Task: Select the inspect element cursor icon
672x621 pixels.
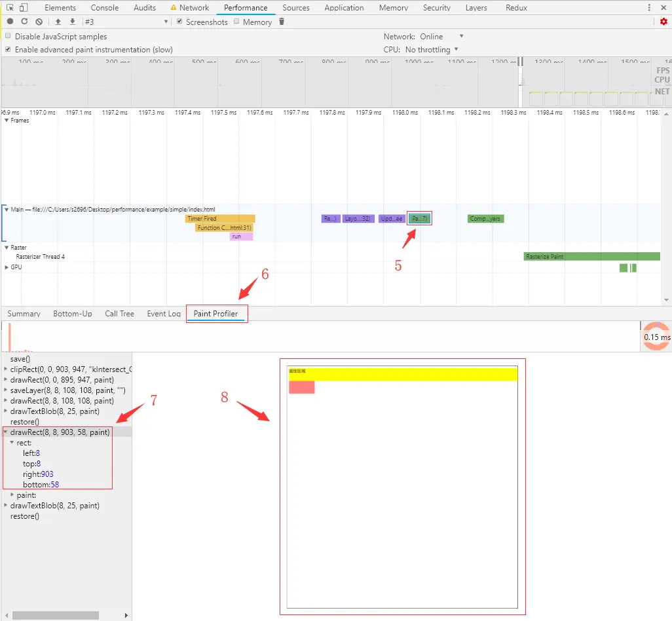Action: 10,7
